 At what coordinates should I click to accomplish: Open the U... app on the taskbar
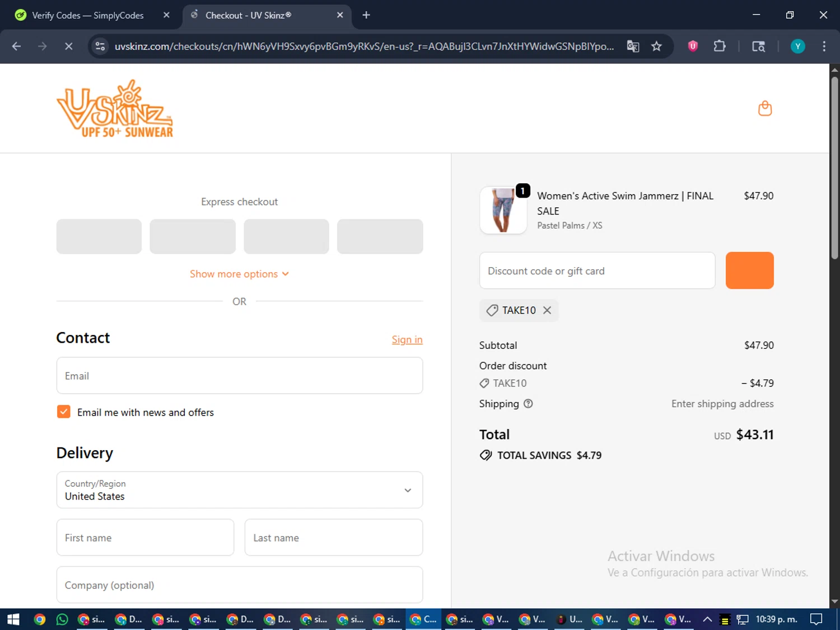[568, 619]
